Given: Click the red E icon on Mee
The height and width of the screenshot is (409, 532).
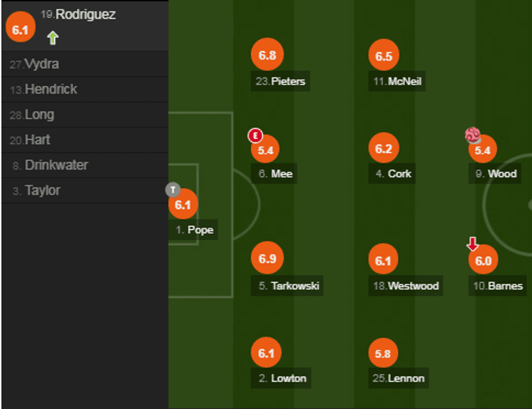Looking at the screenshot, I should coord(254,135).
